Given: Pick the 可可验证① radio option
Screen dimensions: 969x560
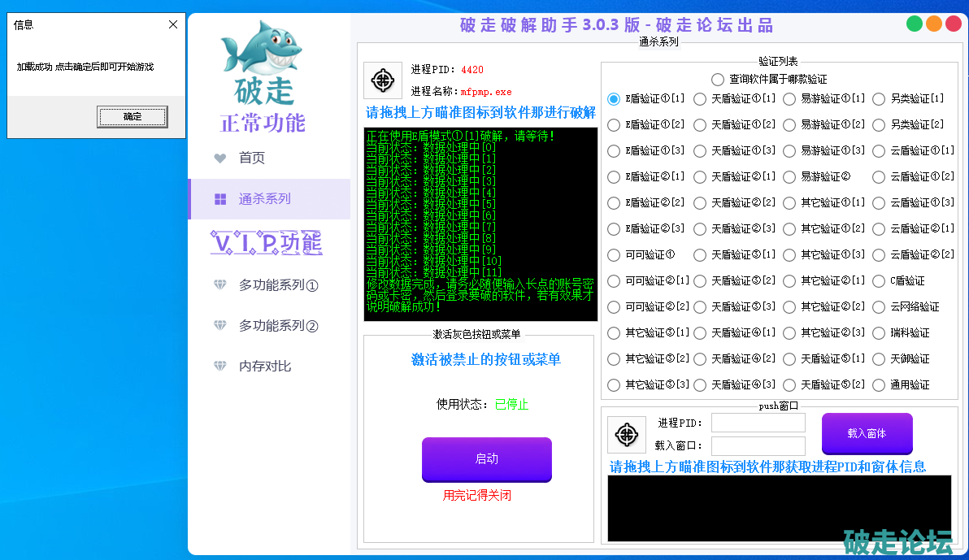Looking at the screenshot, I should [614, 255].
